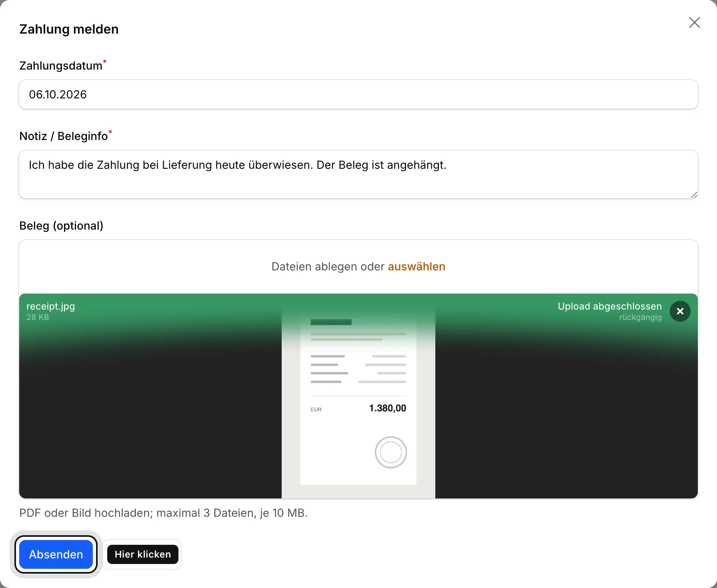Image resolution: width=717 pixels, height=588 pixels.
Task: Click the Dateien ablegen drop zone text
Action: coord(328,266)
